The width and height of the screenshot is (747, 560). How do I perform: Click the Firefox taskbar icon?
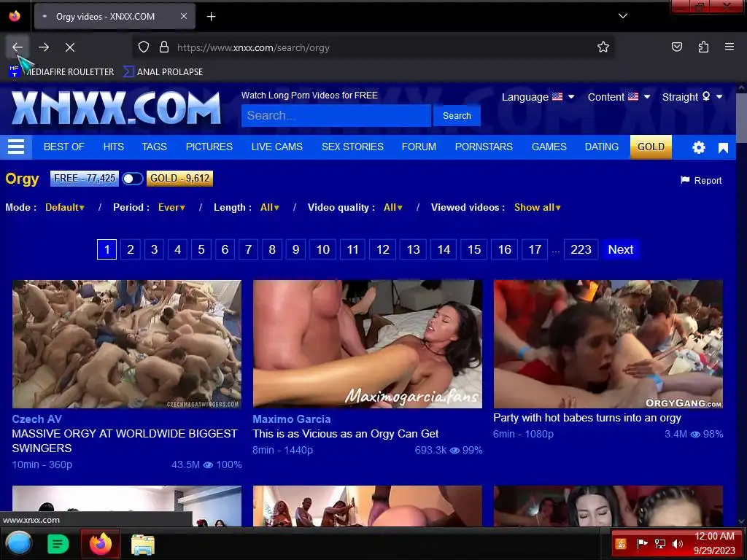[x=100, y=544]
